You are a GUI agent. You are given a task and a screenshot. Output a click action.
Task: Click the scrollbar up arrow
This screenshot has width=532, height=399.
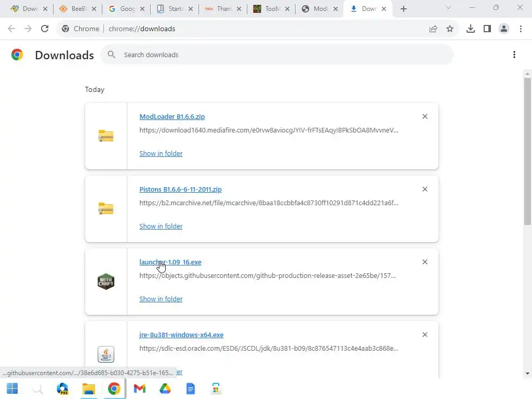tap(527, 74)
